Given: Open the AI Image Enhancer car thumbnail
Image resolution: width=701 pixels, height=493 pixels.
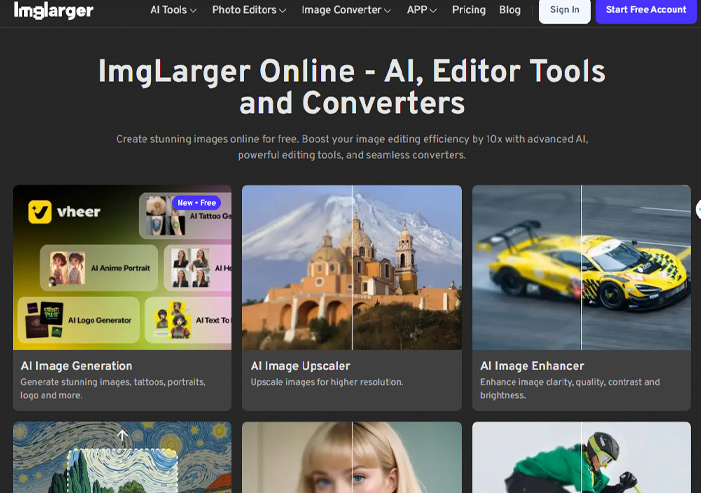Looking at the screenshot, I should pos(581,267).
